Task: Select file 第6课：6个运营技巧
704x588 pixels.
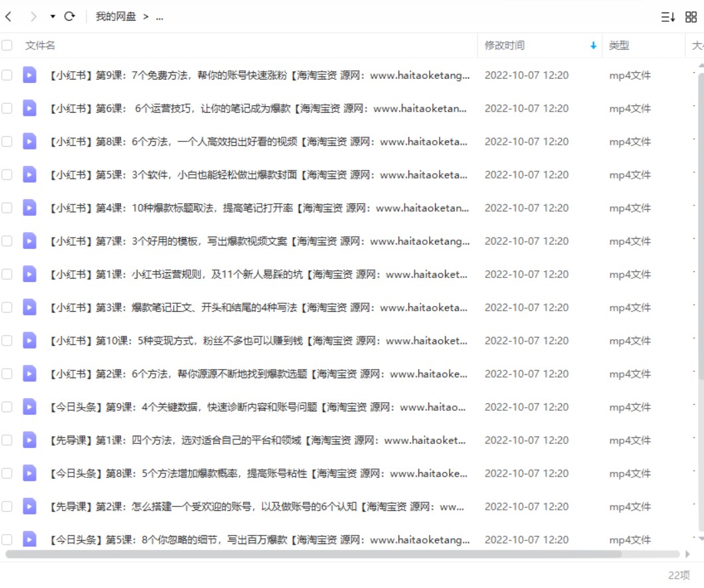Action: 258,108
